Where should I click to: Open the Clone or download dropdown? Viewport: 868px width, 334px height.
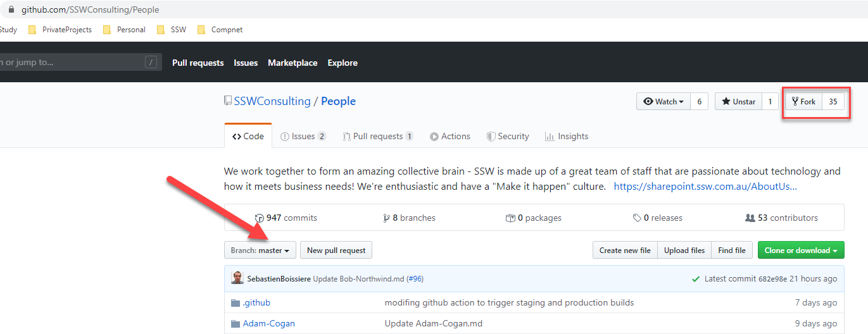pyautogui.click(x=801, y=250)
